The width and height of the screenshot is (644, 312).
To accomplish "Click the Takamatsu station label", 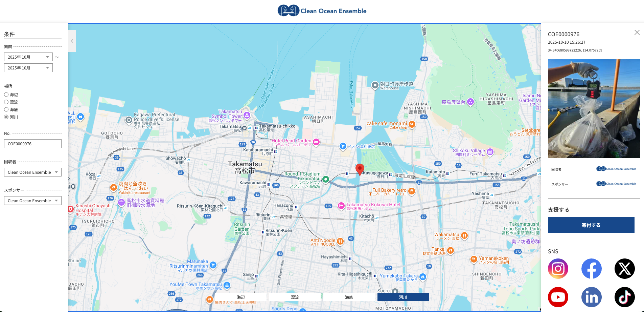I will (230, 128).
